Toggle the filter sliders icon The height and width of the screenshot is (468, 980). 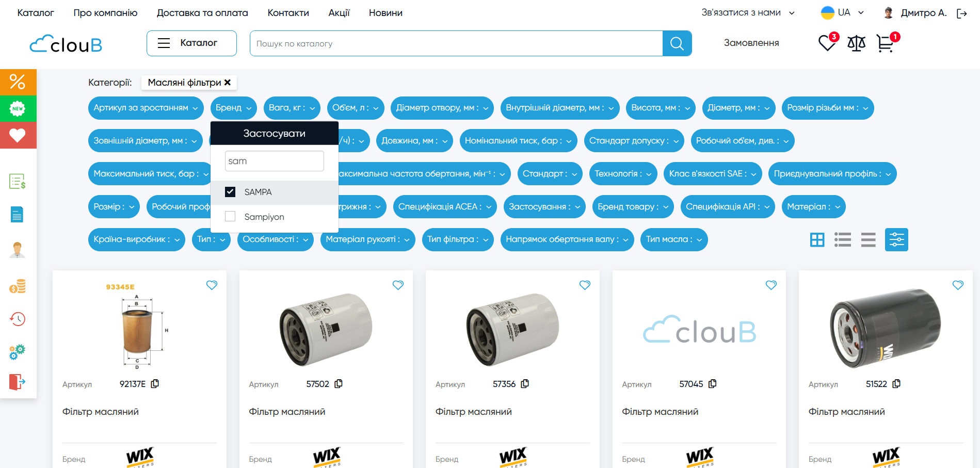pos(896,239)
